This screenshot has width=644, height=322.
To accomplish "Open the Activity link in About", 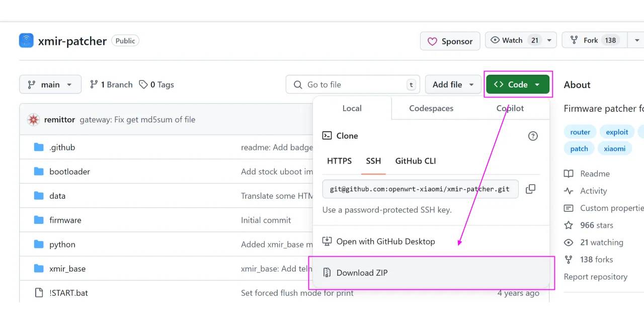I will click(586, 191).
